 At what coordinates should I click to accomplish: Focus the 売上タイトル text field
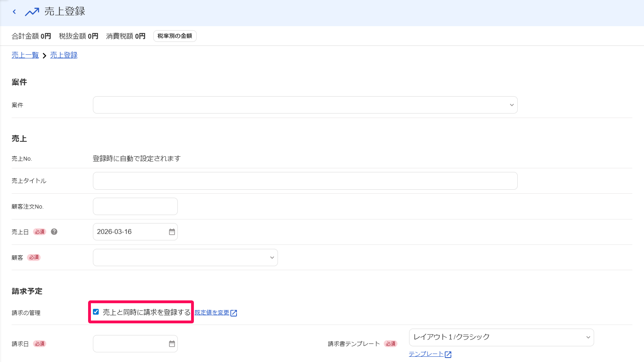305,181
